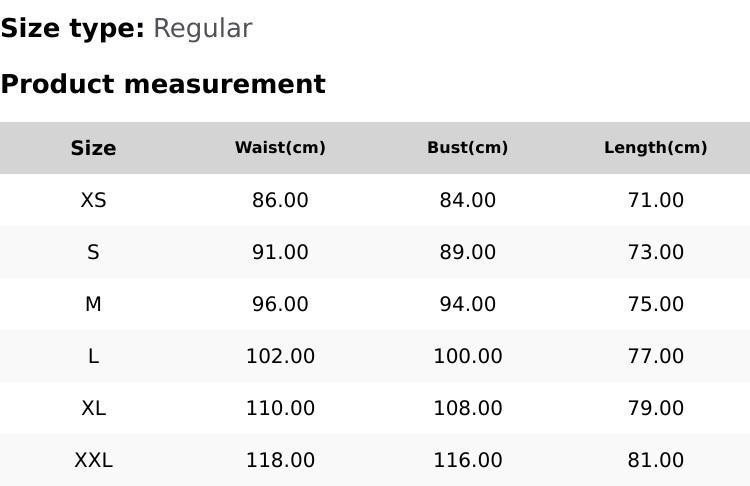This screenshot has height=486, width=750.
Task: Select the XL size row label
Action: coord(93,408)
